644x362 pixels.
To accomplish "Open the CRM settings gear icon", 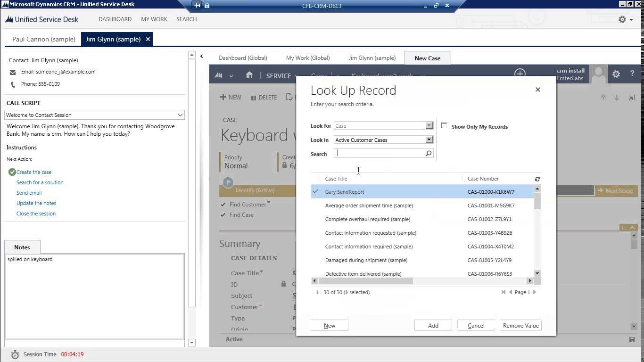I will coord(616,74).
